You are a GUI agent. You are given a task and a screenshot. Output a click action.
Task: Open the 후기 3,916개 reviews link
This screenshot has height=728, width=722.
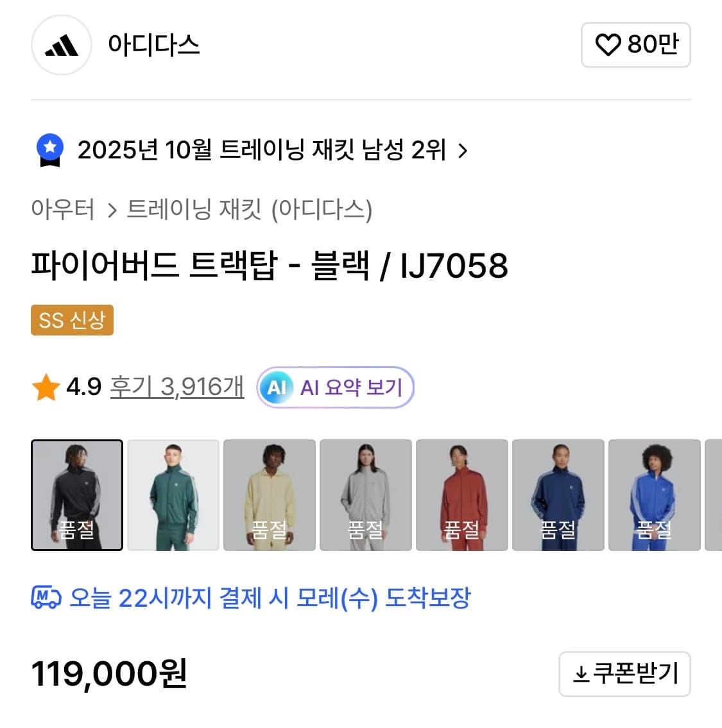tap(178, 386)
